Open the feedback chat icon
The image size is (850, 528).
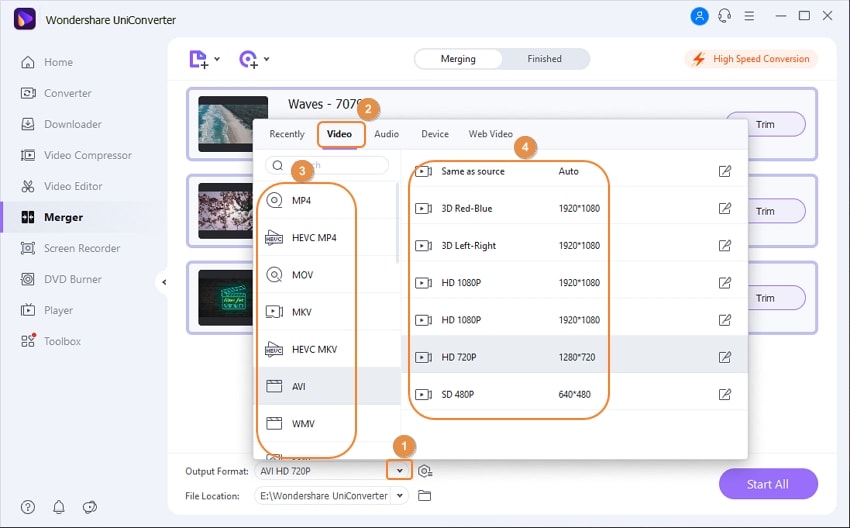click(x=89, y=507)
